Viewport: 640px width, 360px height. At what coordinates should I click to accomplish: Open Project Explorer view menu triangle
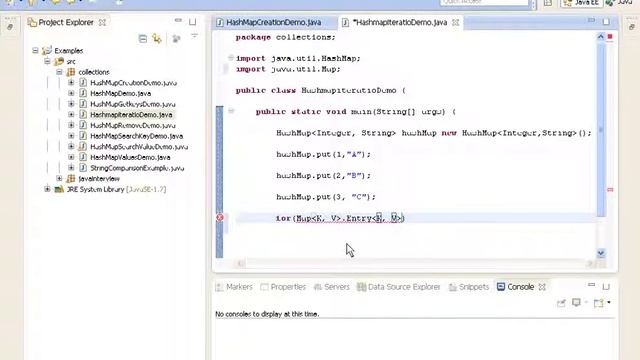click(x=194, y=36)
